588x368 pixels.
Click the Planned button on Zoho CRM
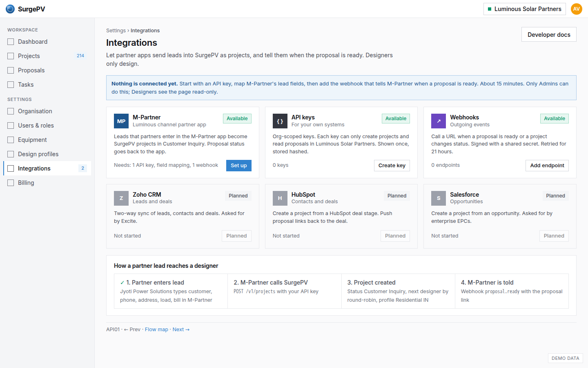click(x=236, y=236)
